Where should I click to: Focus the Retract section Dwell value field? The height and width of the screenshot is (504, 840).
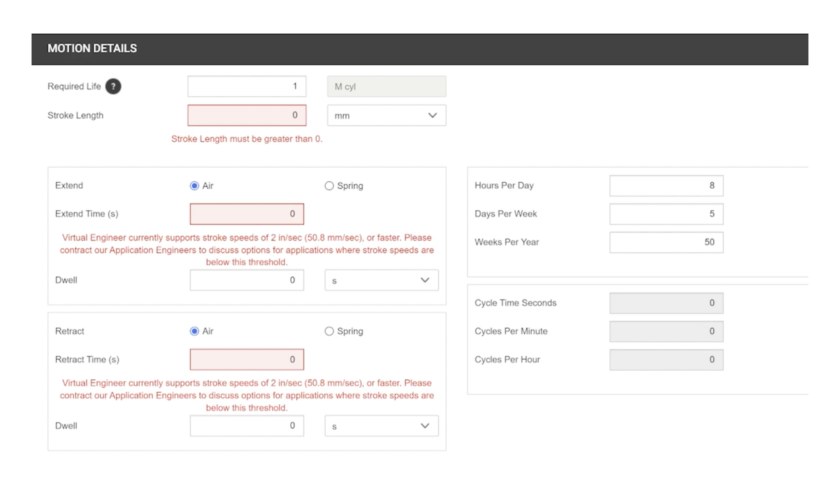tap(247, 426)
